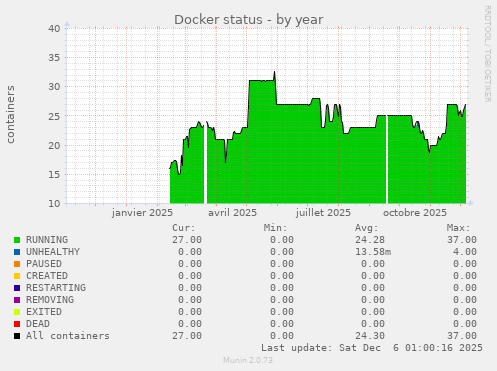Click RUNNING average value 24.28
This screenshot has height=371, width=497.
click(x=370, y=240)
